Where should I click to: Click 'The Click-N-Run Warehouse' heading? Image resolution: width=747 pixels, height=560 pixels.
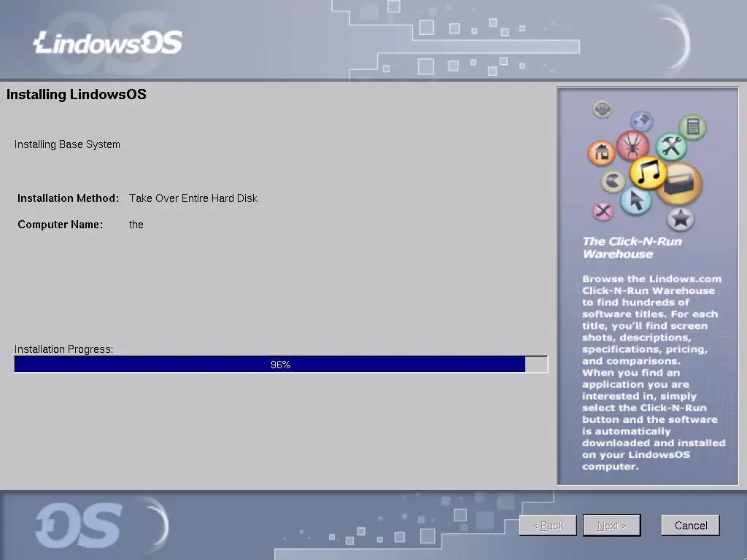[x=632, y=248]
